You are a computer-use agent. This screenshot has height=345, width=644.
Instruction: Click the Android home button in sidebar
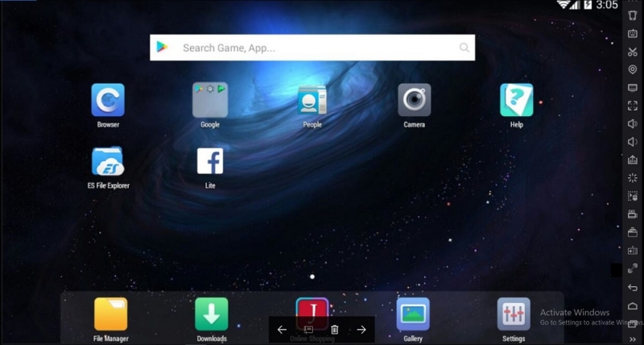(633, 306)
